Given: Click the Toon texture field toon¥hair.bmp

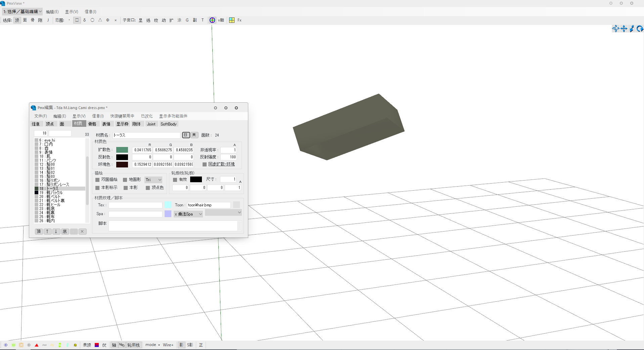Looking at the screenshot, I should coord(209,205).
